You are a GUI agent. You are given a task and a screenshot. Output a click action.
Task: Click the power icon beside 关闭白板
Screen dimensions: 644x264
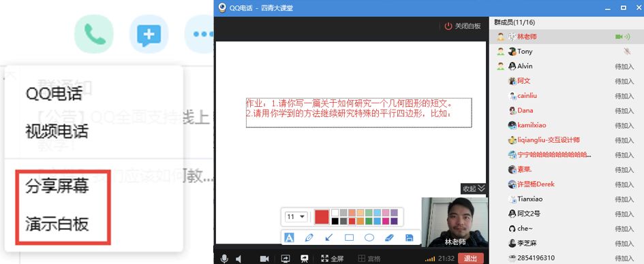448,26
